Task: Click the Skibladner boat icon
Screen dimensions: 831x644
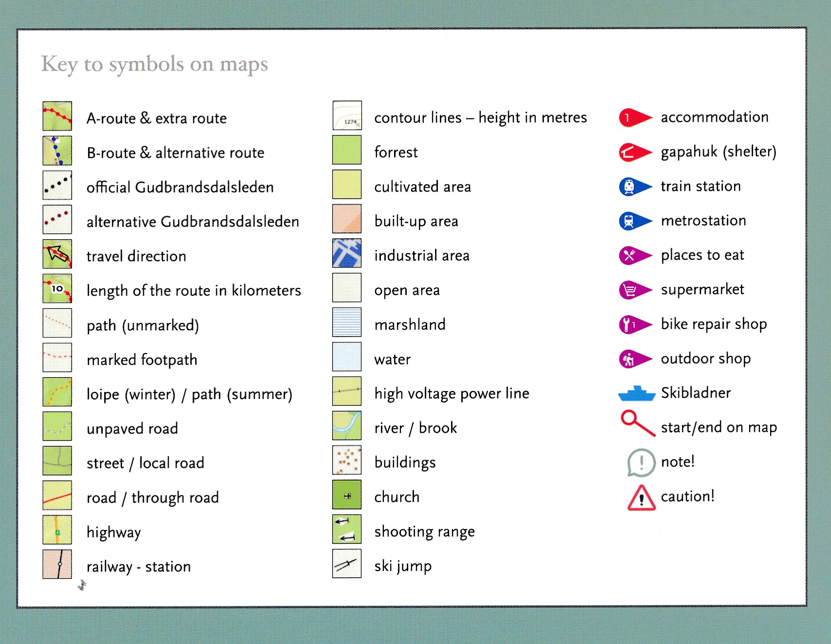Action: [637, 393]
